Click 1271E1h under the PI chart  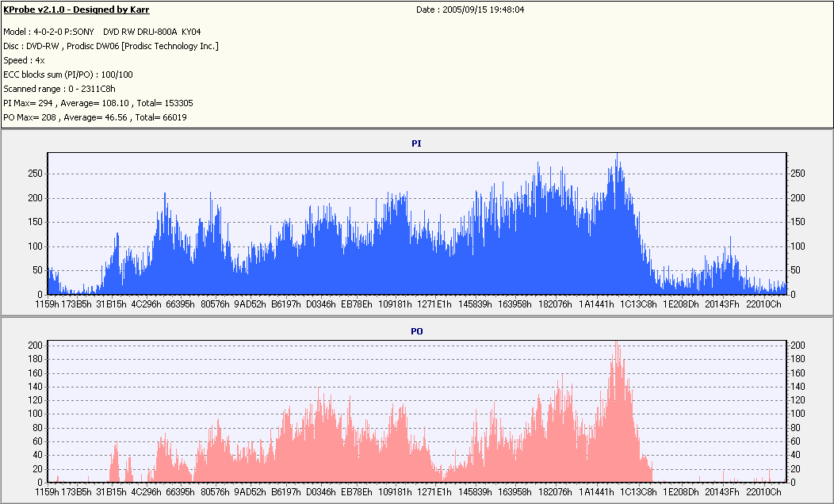click(434, 304)
